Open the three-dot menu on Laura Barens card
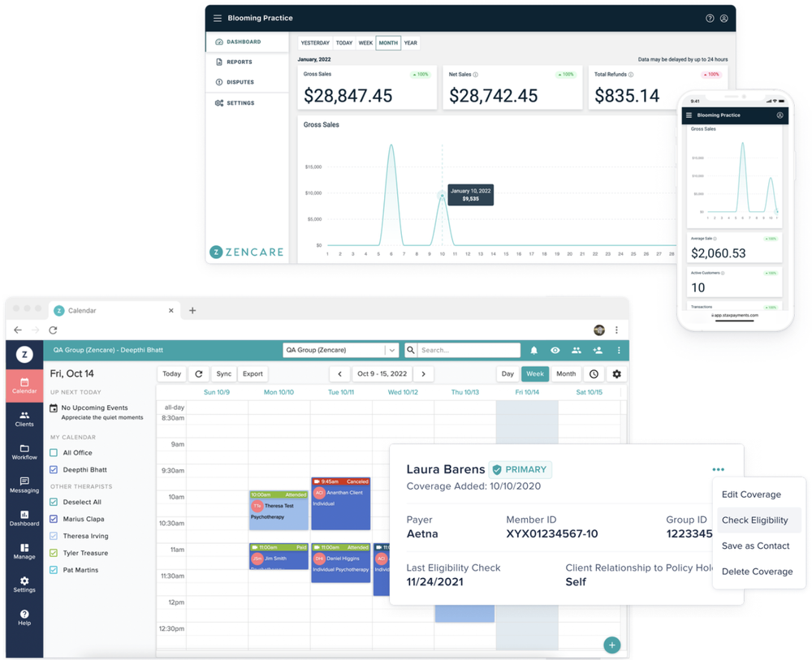Viewport: 812px width, 660px height. [x=718, y=468]
